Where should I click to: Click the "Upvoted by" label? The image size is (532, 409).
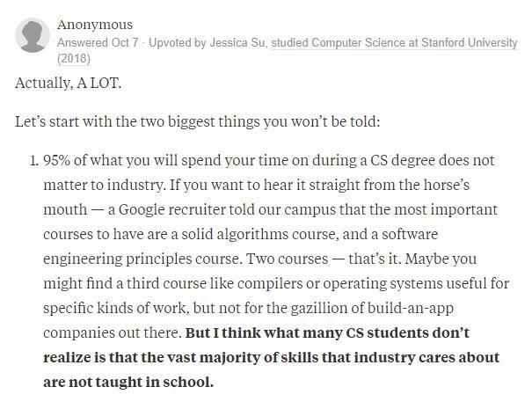(x=178, y=43)
